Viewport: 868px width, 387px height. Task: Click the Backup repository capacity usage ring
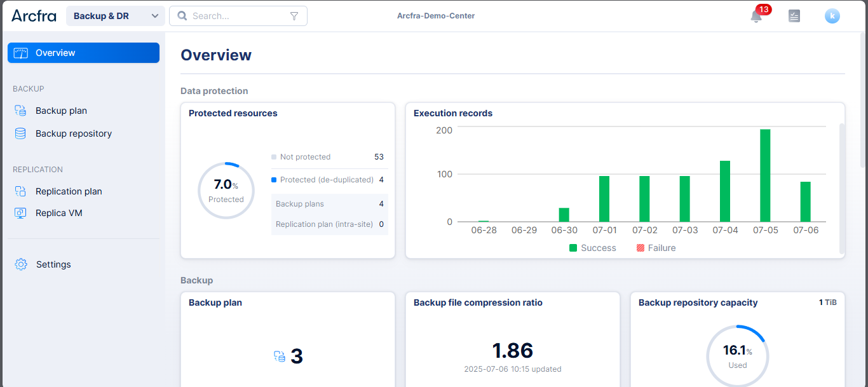737,356
